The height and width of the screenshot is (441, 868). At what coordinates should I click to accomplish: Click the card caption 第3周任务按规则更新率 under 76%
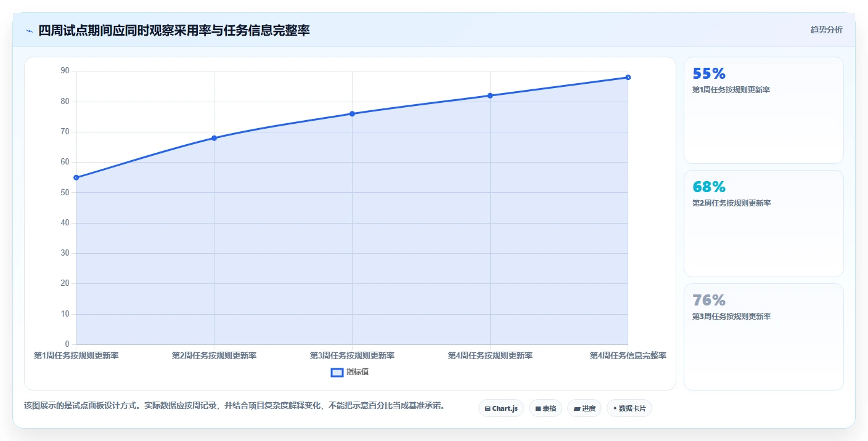click(731, 317)
